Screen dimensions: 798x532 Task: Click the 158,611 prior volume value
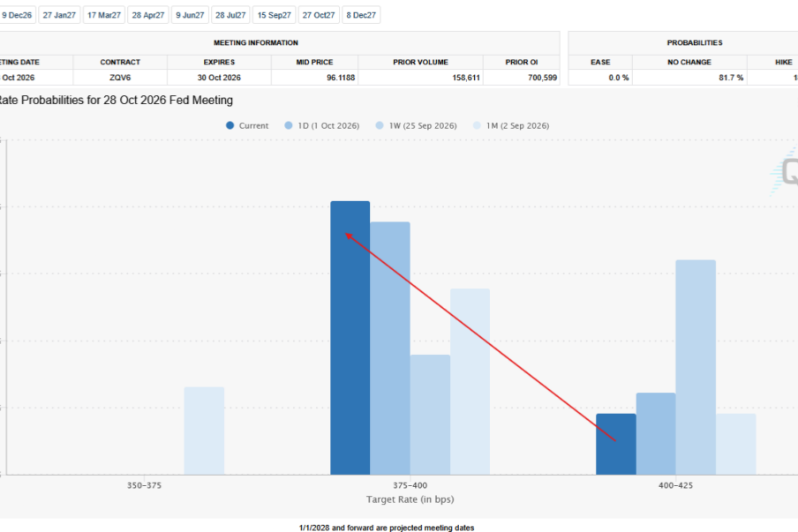click(x=466, y=78)
